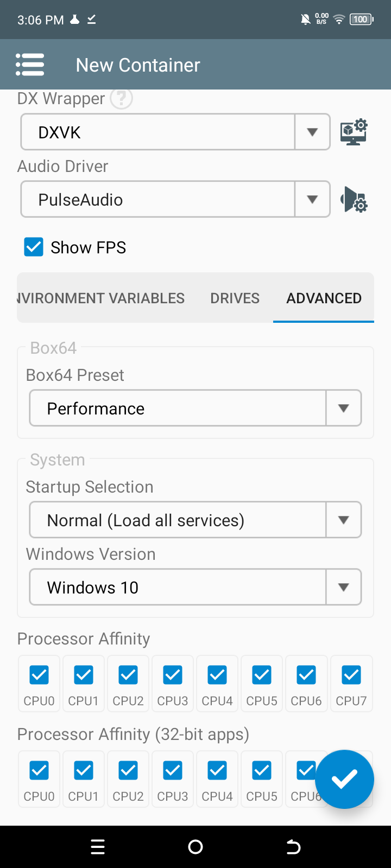391x868 pixels.
Task: Confirm container with the checkmark floating button
Action: pyautogui.click(x=344, y=779)
